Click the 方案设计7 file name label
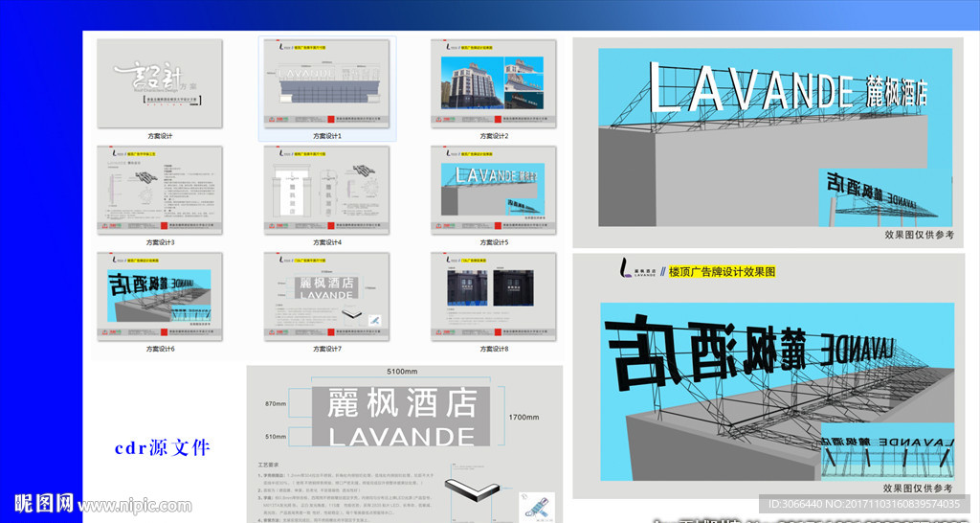The width and height of the screenshot is (980, 523). pyautogui.click(x=327, y=349)
